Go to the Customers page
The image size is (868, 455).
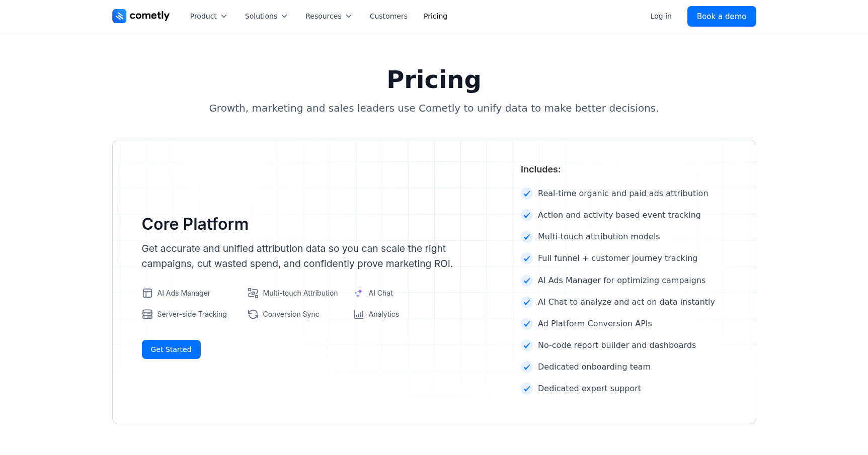tap(388, 16)
